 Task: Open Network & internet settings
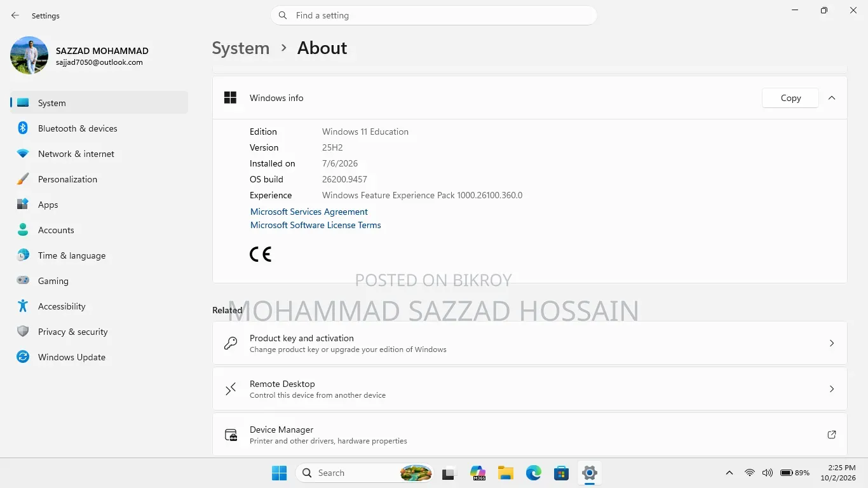point(99,154)
